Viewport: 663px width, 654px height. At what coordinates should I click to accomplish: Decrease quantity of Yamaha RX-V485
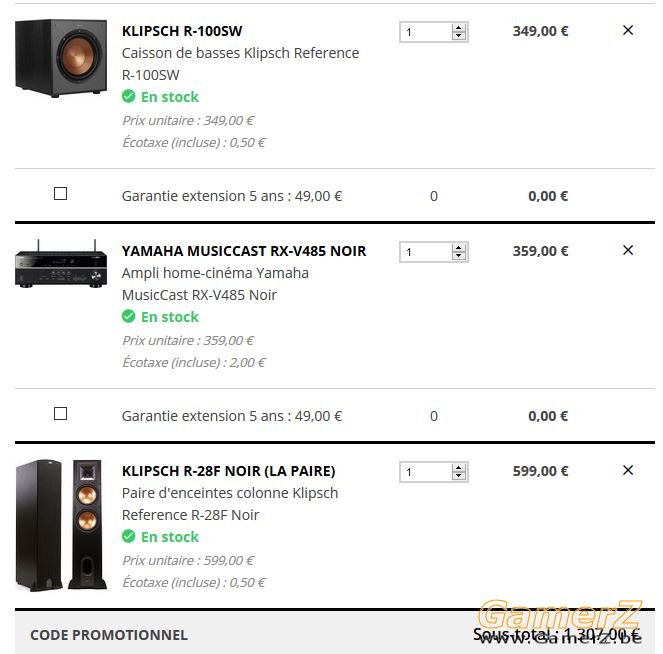pos(458,256)
